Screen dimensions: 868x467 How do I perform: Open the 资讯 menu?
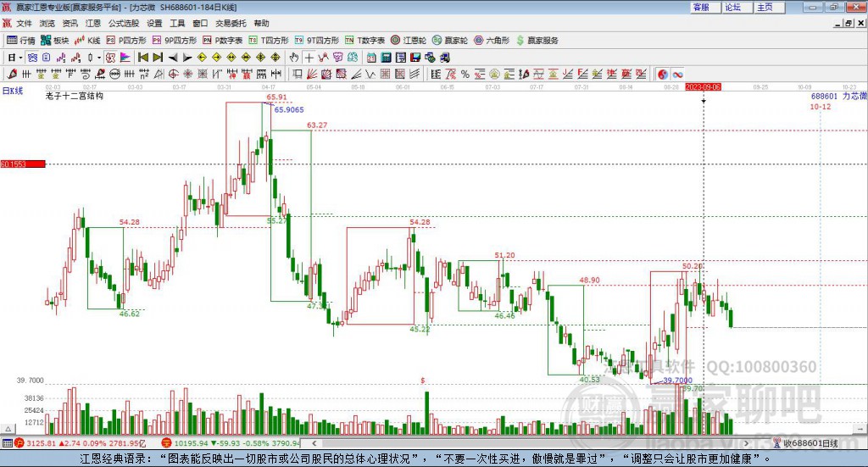click(70, 23)
